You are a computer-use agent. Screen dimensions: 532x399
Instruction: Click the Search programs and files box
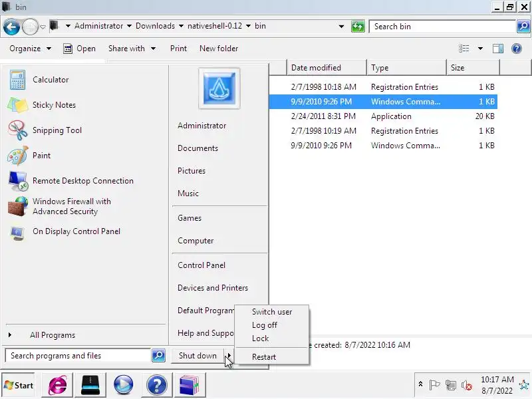pos(78,356)
